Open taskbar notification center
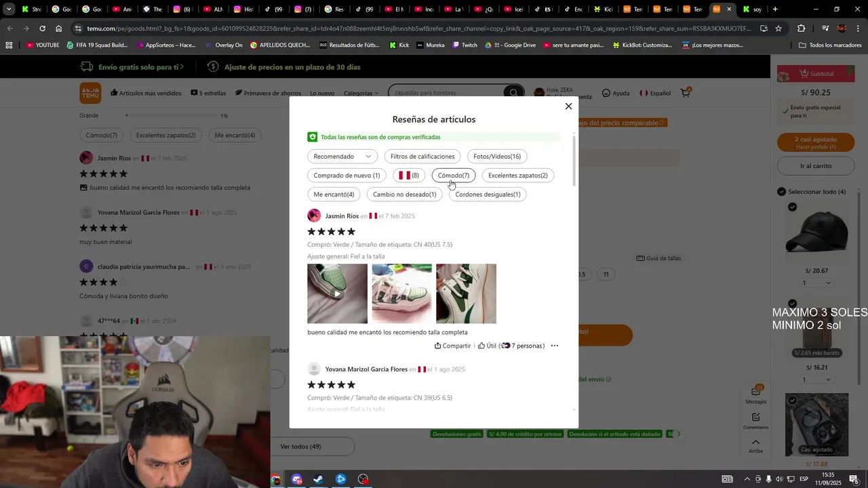This screenshot has width=868, height=488. pyautogui.click(x=854, y=479)
